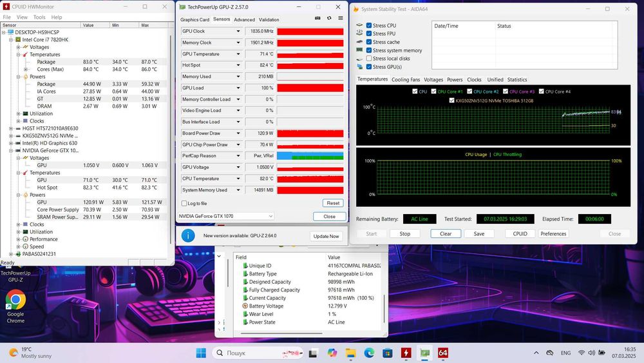This screenshot has height=363, width=644.
Task: Enable the Stress local disks checkbox
Action: (x=369, y=59)
